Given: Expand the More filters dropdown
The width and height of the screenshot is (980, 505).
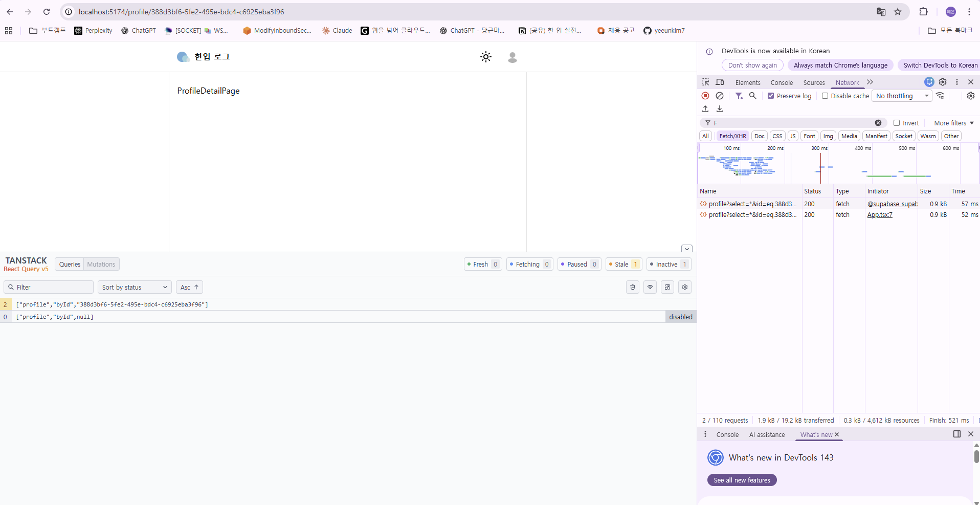Looking at the screenshot, I should click(954, 123).
